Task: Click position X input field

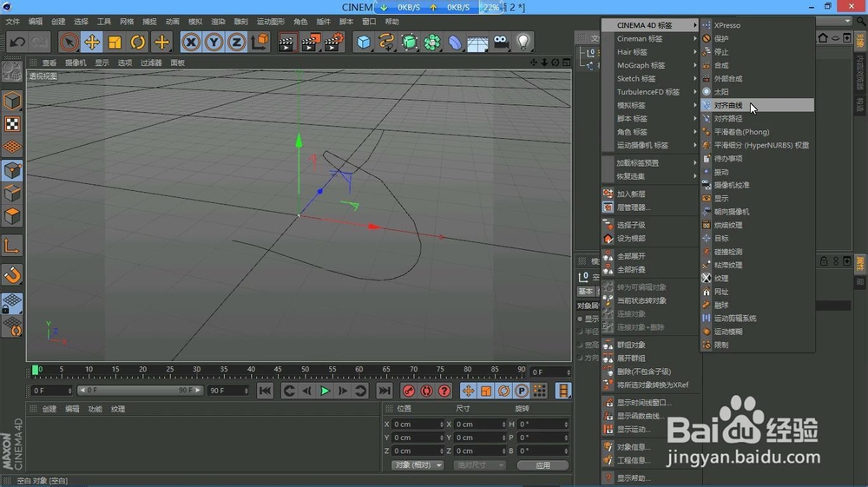Action: (x=418, y=424)
